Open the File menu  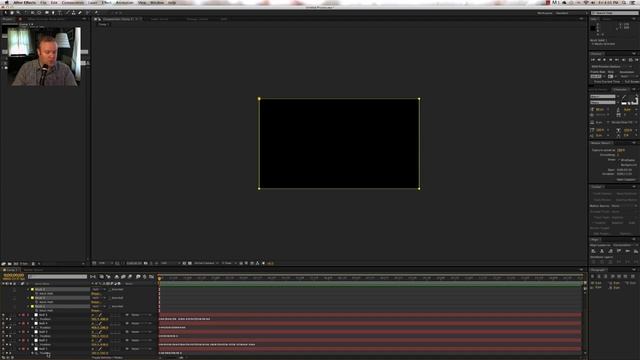(43, 2)
